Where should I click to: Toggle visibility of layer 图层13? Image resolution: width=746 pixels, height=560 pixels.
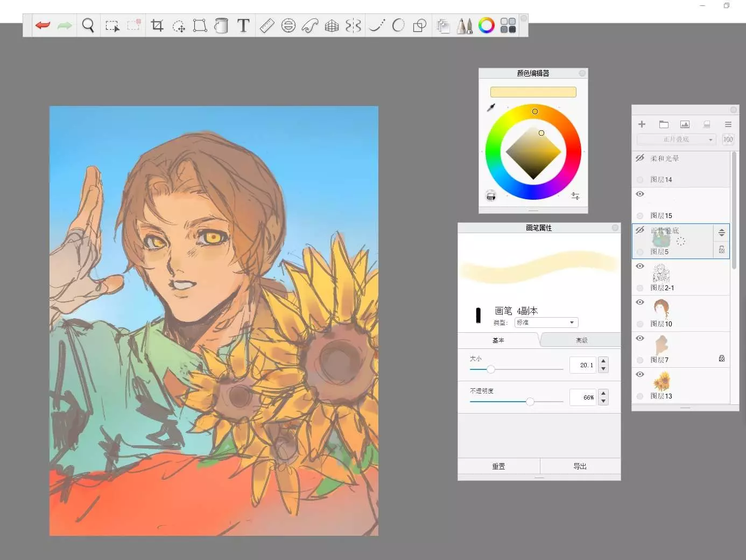[640, 375]
